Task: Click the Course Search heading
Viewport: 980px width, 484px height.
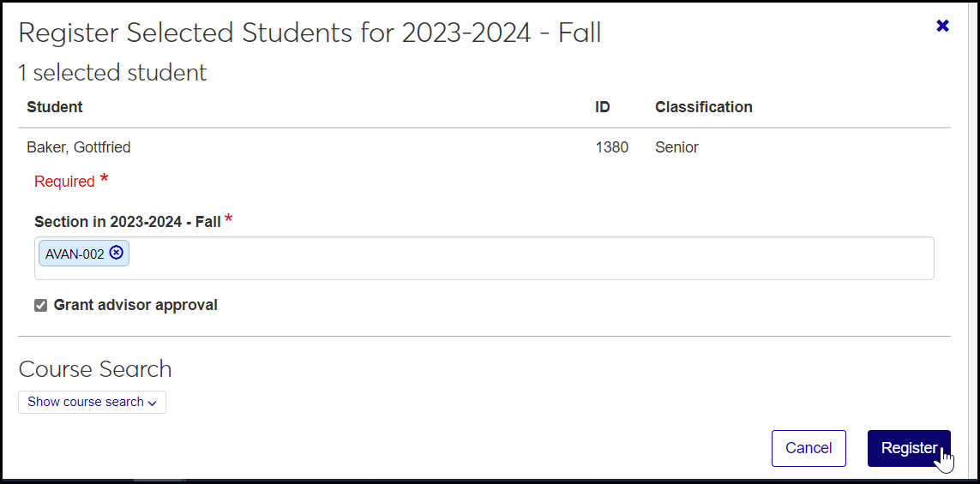Action: click(95, 369)
